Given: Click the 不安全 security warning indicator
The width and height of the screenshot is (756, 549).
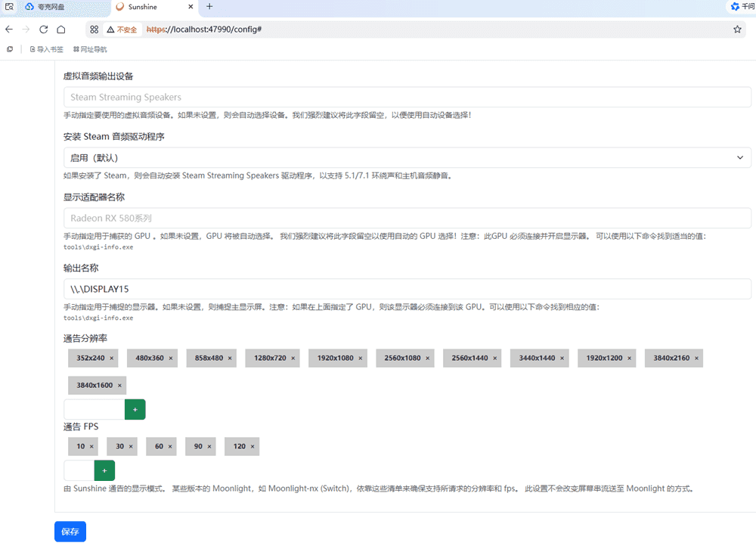Looking at the screenshot, I should [x=122, y=29].
